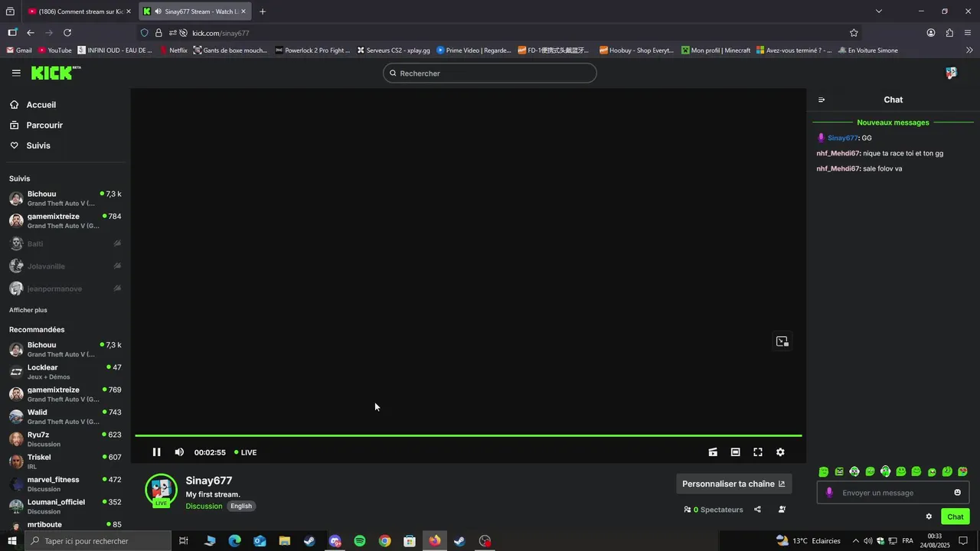Screen dimensions: 980x551
Task: Click the Kick search field Rechercher
Action: point(490,73)
